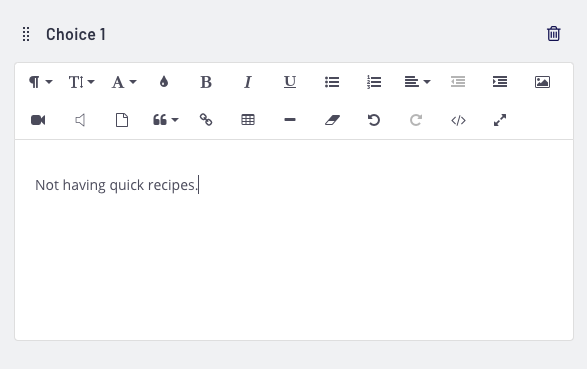Expand editor to fullscreen
The image size is (587, 369).
(x=500, y=120)
